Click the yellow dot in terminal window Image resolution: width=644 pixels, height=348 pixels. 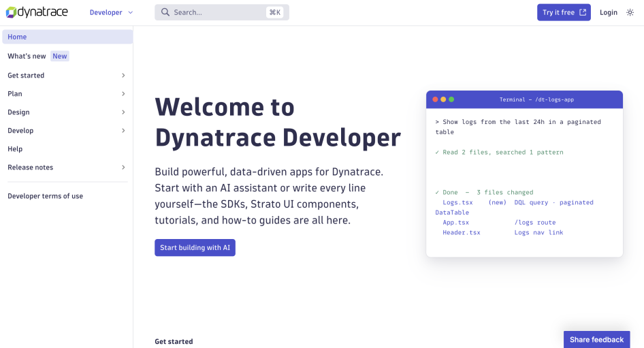[x=443, y=99]
